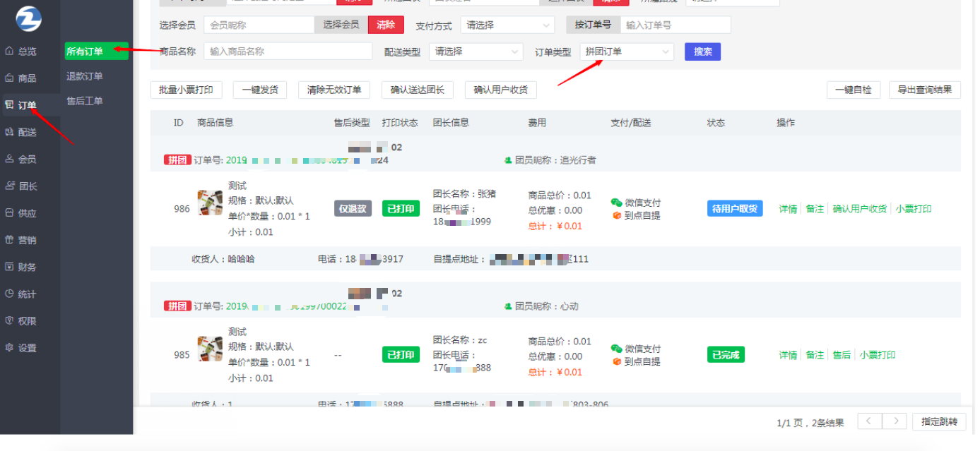
Task: Open the 总览 overview sidebar icon
Action: (x=10, y=51)
